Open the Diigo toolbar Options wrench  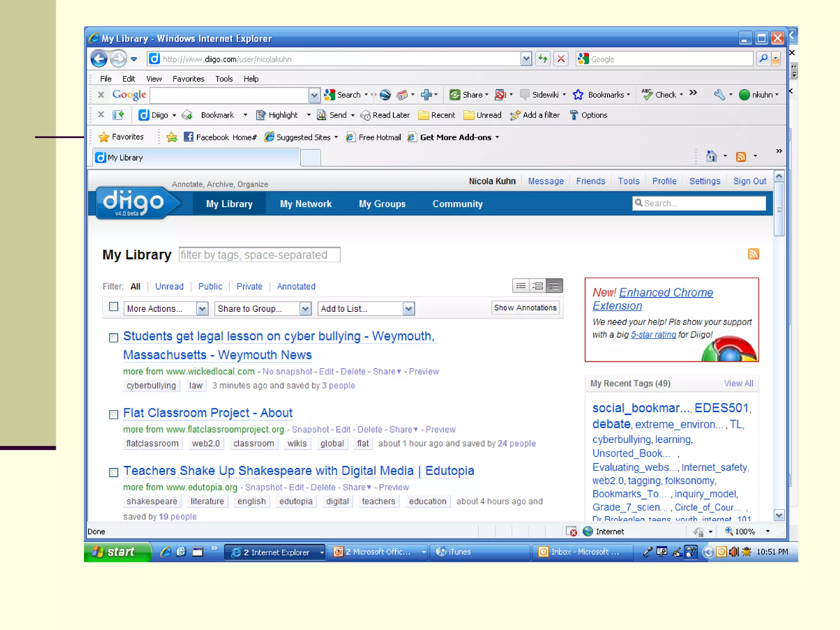574,115
